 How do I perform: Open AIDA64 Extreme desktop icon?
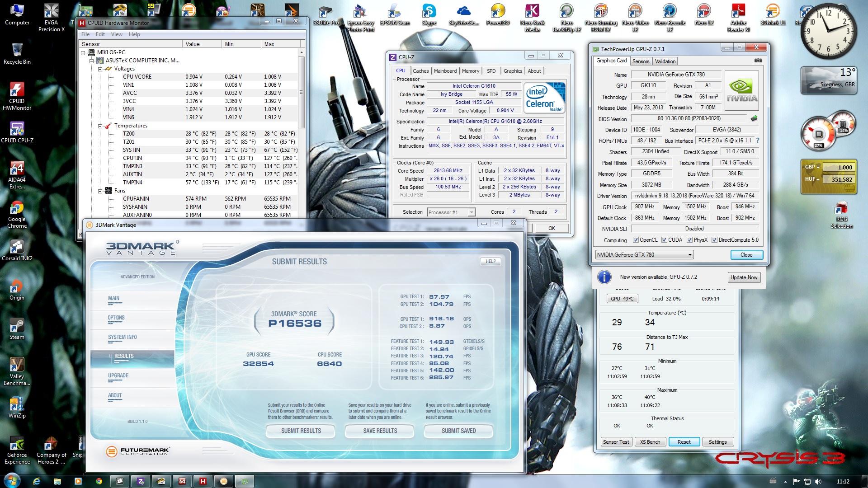click(x=17, y=175)
